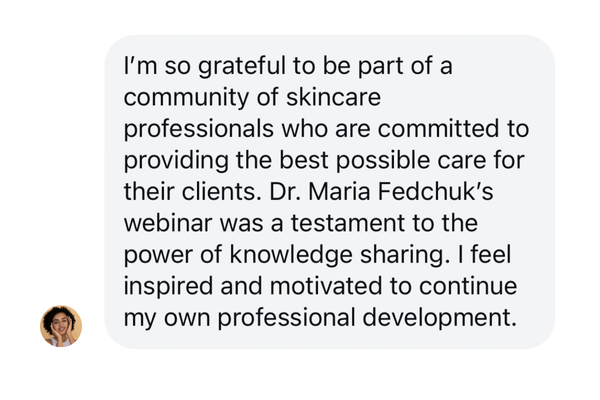Viewport: 600px width, 400px height.
Task: Click the word "continue" in the message
Action: [x=468, y=286]
